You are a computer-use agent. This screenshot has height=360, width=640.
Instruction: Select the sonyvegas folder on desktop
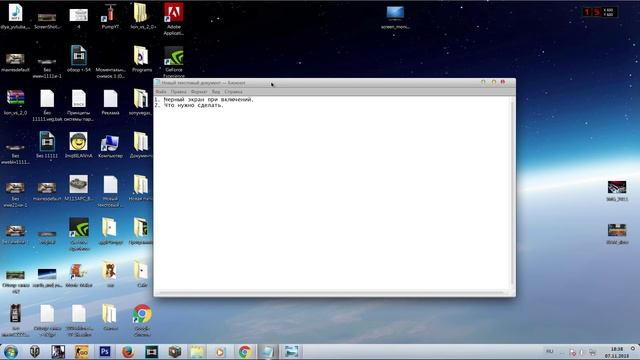(x=141, y=102)
